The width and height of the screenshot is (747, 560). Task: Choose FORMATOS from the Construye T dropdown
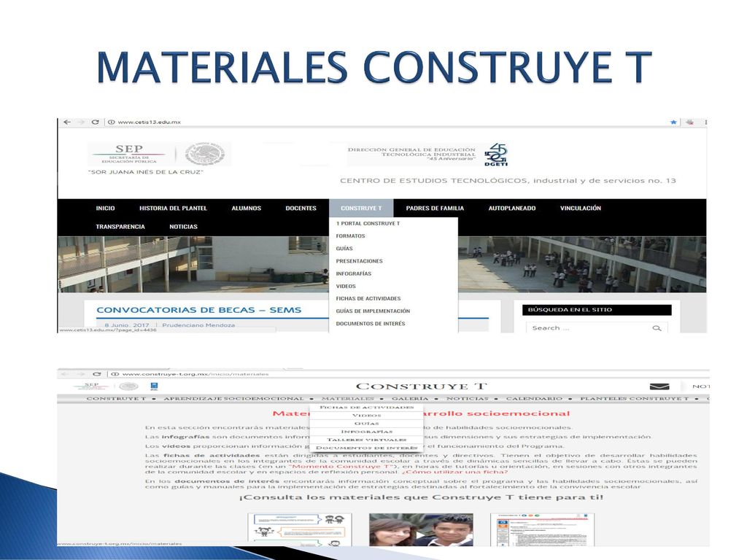(351, 236)
